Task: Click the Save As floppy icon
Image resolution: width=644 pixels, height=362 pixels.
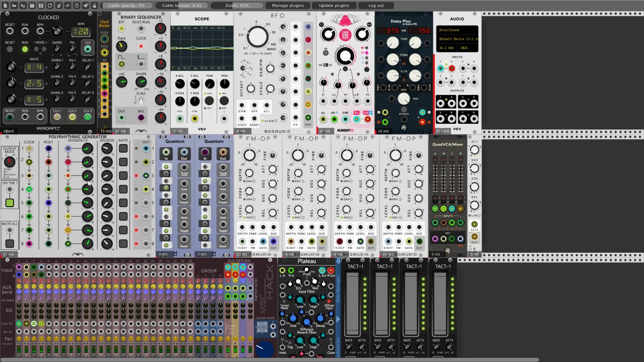Action: (x=41, y=6)
